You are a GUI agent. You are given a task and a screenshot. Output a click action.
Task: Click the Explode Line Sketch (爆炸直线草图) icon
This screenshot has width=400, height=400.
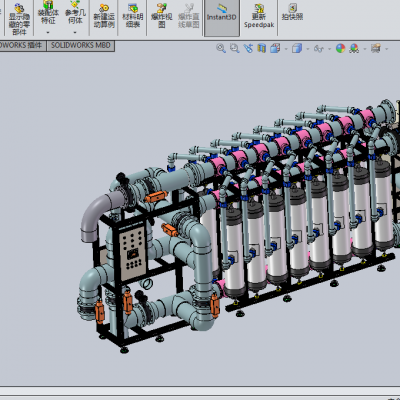(x=189, y=16)
